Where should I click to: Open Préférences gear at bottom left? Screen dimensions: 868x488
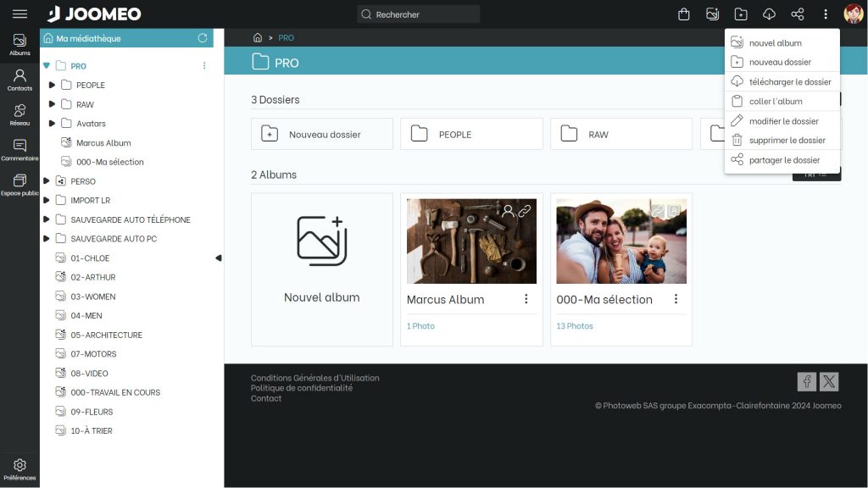[19, 469]
